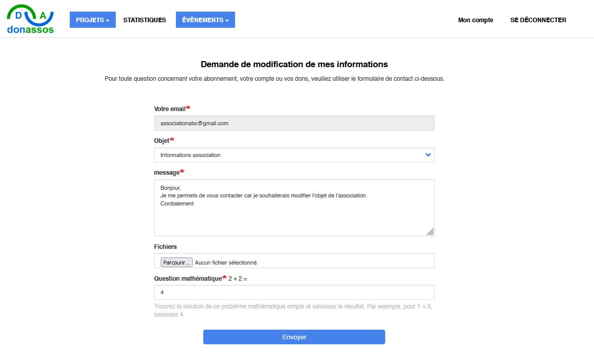
Task: Click the Votre email input field
Action: pyautogui.click(x=294, y=123)
